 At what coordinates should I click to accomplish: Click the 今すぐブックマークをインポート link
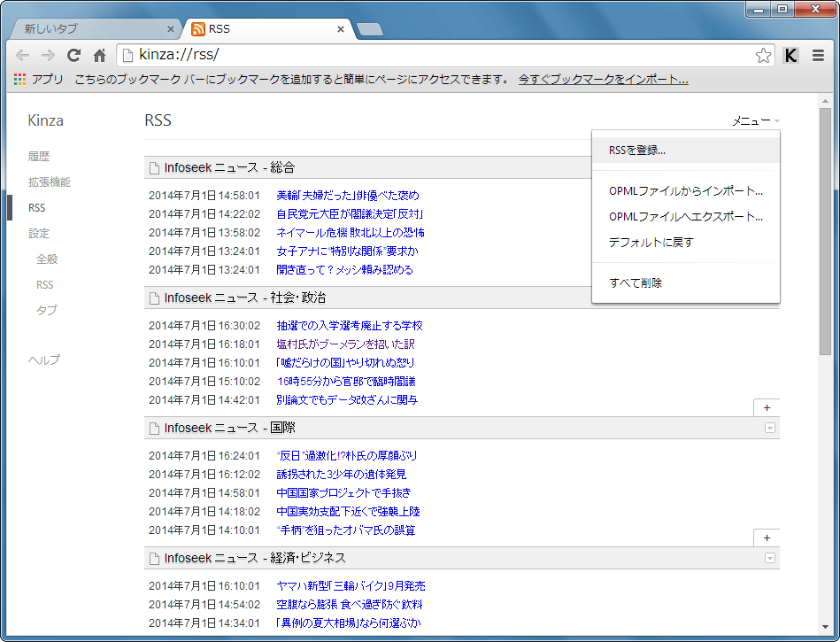[x=603, y=80]
